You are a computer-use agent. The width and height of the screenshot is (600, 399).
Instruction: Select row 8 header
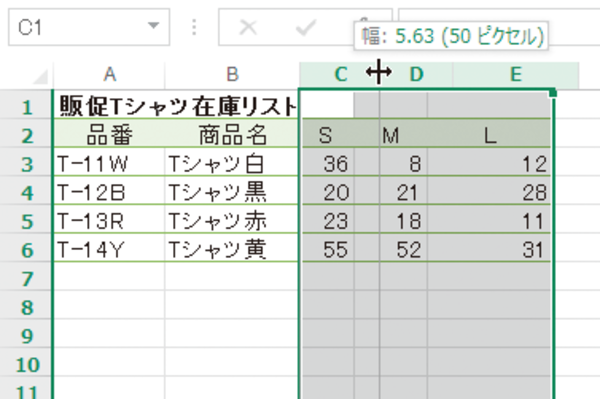tap(26, 308)
